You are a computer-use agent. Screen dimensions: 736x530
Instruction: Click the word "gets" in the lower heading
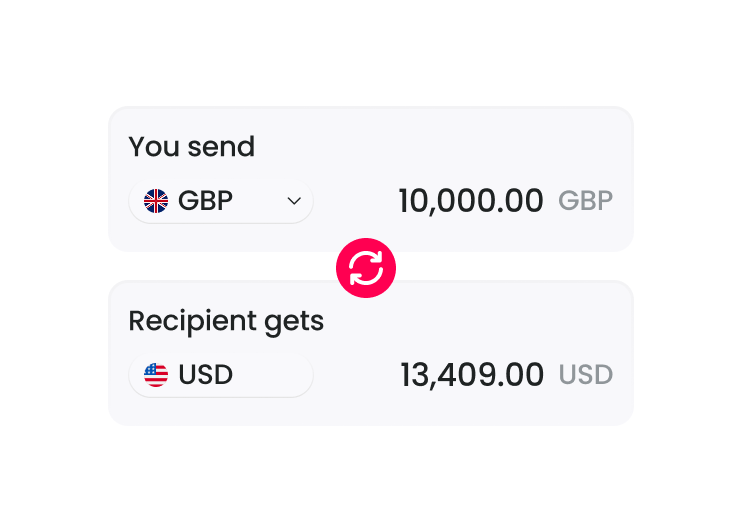point(294,322)
